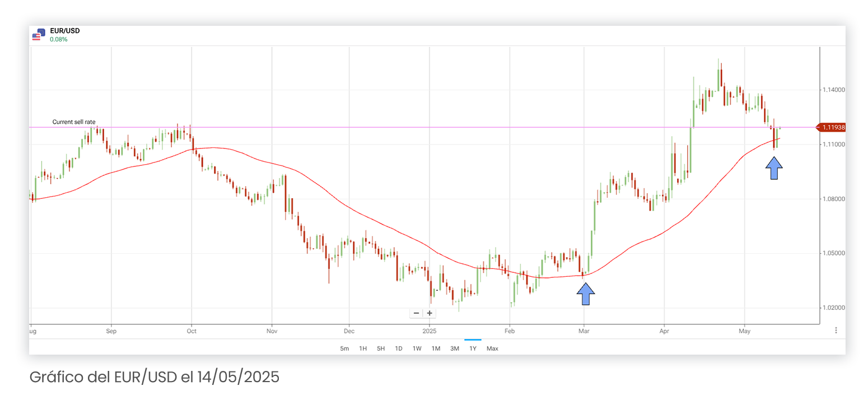Click the 1.11000 price axis label
Screen dimensions: 868x395
tap(833, 145)
